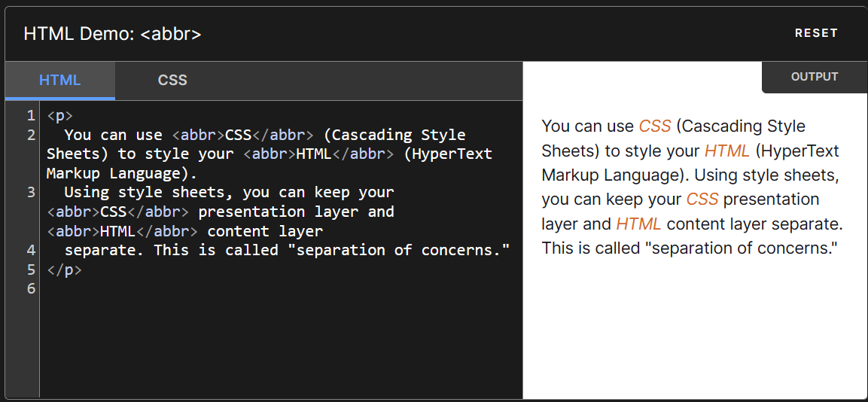Click "(HyperText" text in the code editor

pos(448,154)
